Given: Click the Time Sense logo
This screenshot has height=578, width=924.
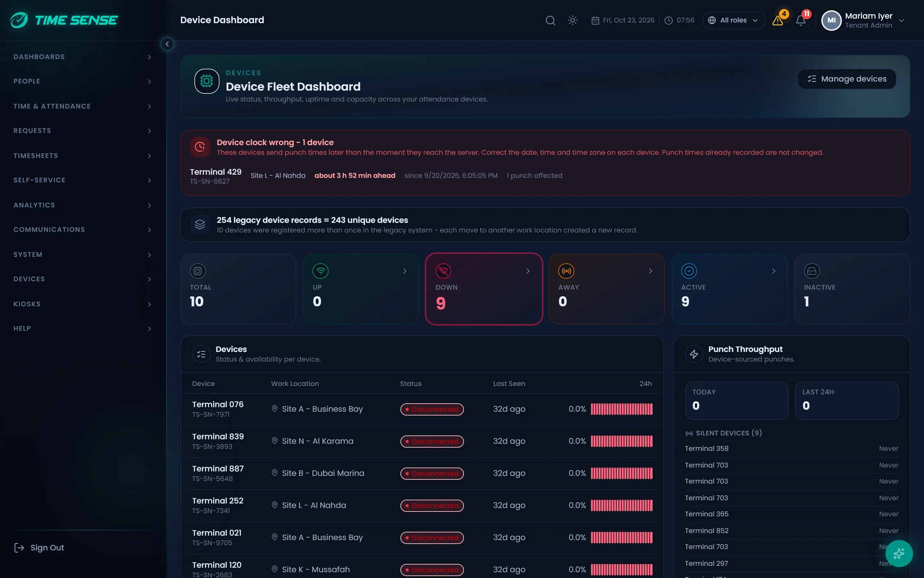Looking at the screenshot, I should tap(64, 20).
